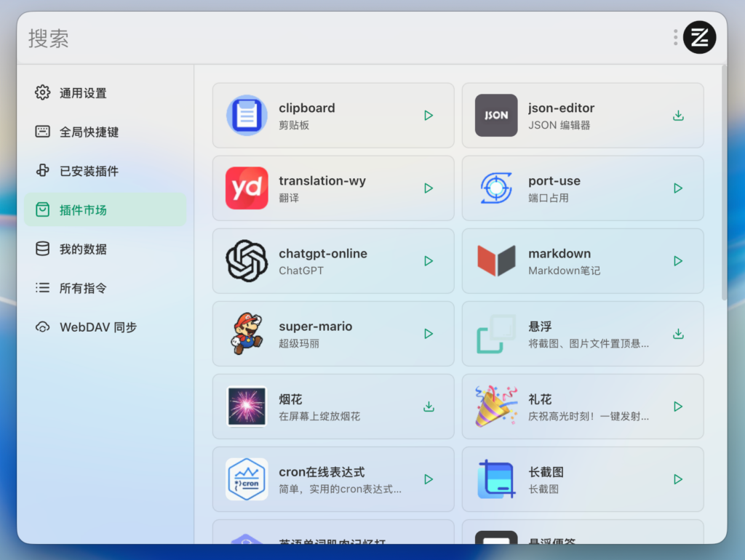Click the 搜索 search input field
Screen dimensions: 745x560
click(146, 38)
